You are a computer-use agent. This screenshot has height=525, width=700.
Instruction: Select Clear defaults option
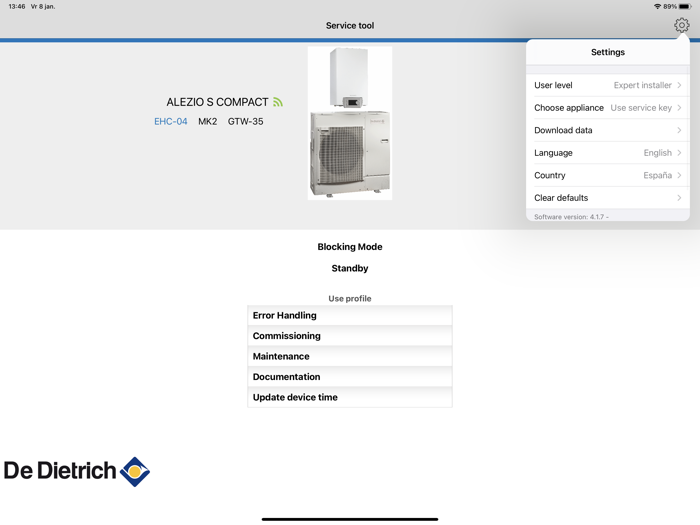(x=608, y=198)
